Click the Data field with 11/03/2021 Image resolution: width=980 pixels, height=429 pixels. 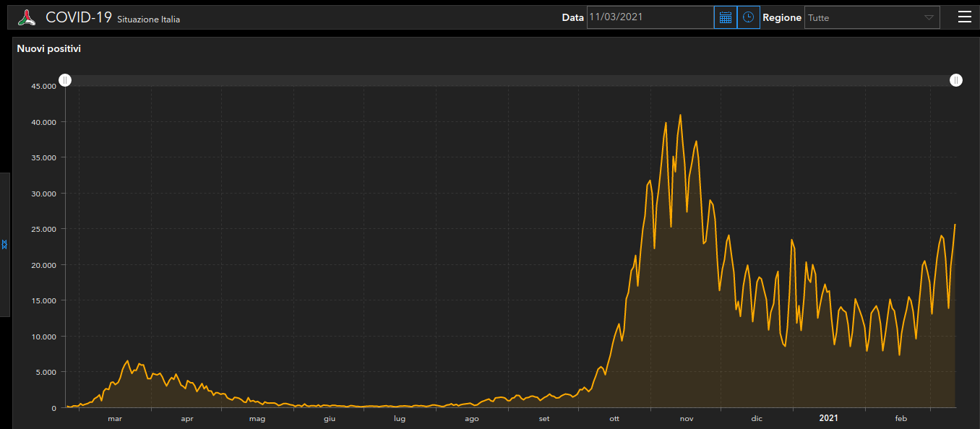(x=650, y=17)
